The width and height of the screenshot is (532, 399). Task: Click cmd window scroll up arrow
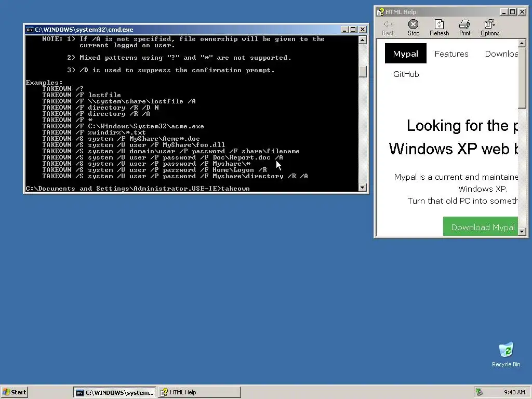[362, 40]
